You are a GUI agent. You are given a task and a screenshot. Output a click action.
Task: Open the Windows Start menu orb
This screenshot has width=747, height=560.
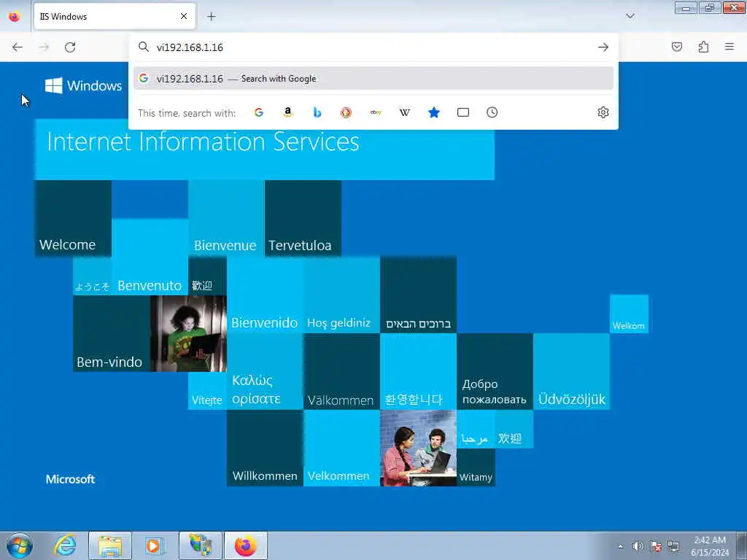(x=20, y=545)
